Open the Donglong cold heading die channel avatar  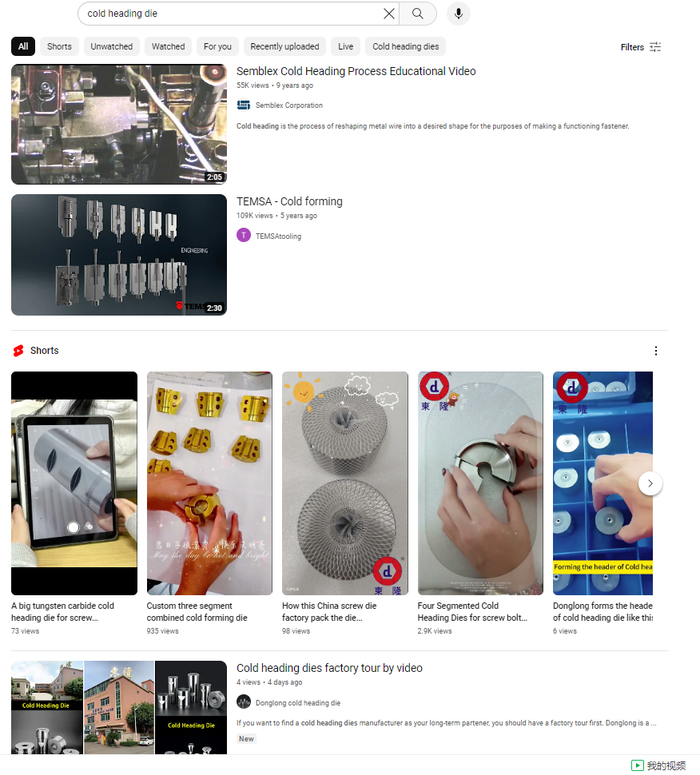[x=243, y=701]
